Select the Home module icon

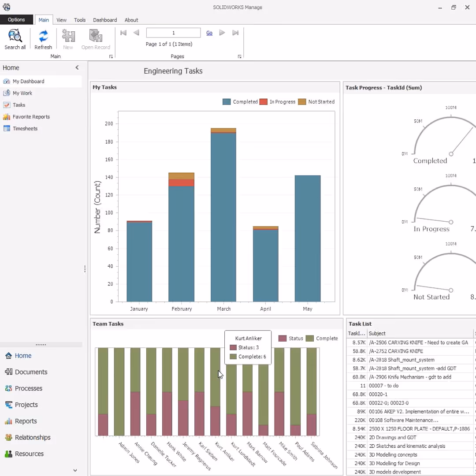tap(8, 356)
